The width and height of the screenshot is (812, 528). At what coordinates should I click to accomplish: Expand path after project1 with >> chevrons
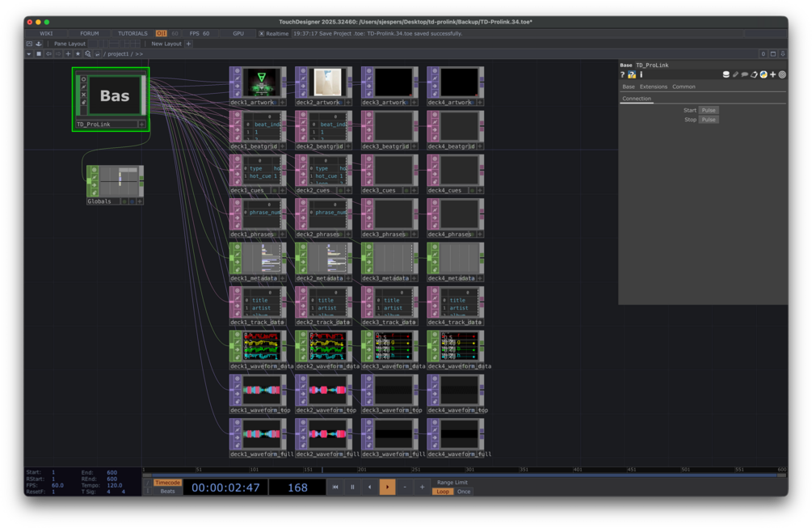click(x=139, y=54)
